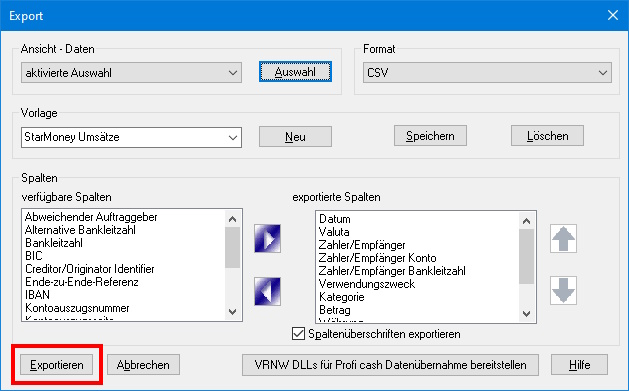This screenshot has width=629, height=391.
Task: Select IBAN in available columns
Action: pyautogui.click(x=37, y=295)
